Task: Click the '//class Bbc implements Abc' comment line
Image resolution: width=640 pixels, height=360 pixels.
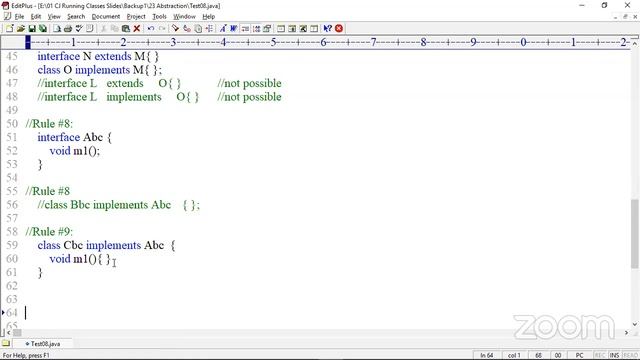Action: [118, 204]
